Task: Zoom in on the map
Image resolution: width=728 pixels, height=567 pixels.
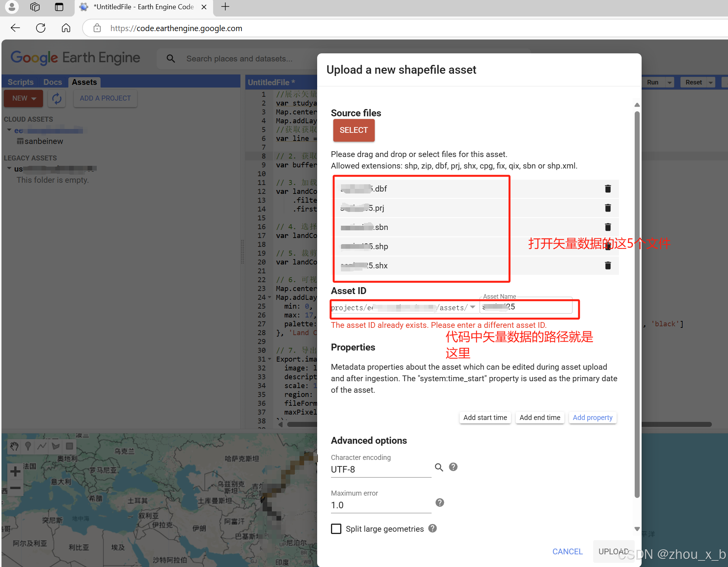Action: click(x=15, y=471)
